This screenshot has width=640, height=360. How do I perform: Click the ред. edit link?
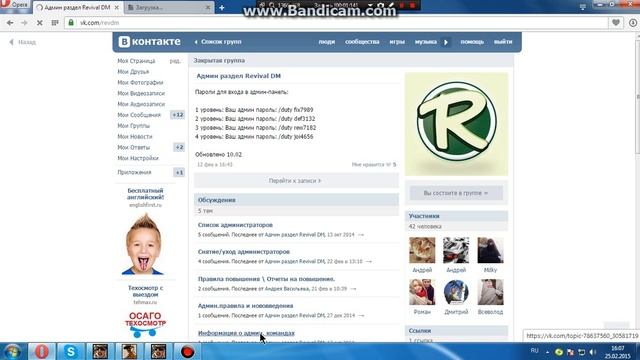click(175, 61)
